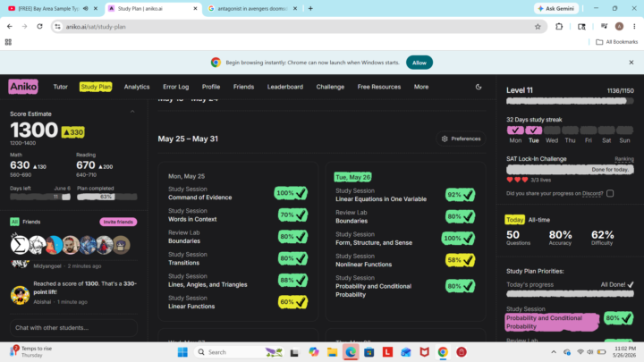This screenshot has height=362, width=644.
Task: Open the Error Log page
Action: tap(176, 87)
